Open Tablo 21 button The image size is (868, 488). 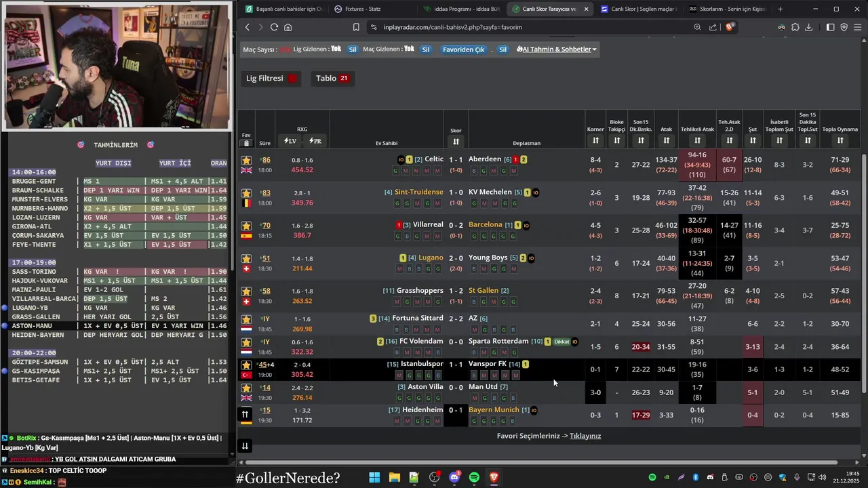[332, 78]
